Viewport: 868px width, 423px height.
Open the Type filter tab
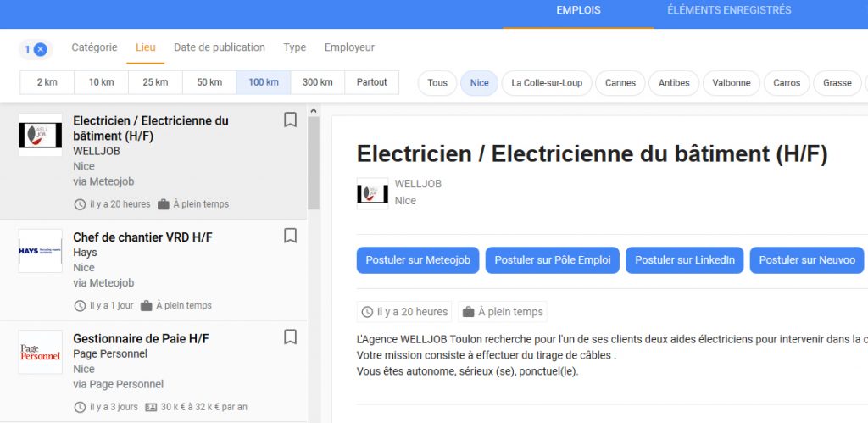click(294, 47)
